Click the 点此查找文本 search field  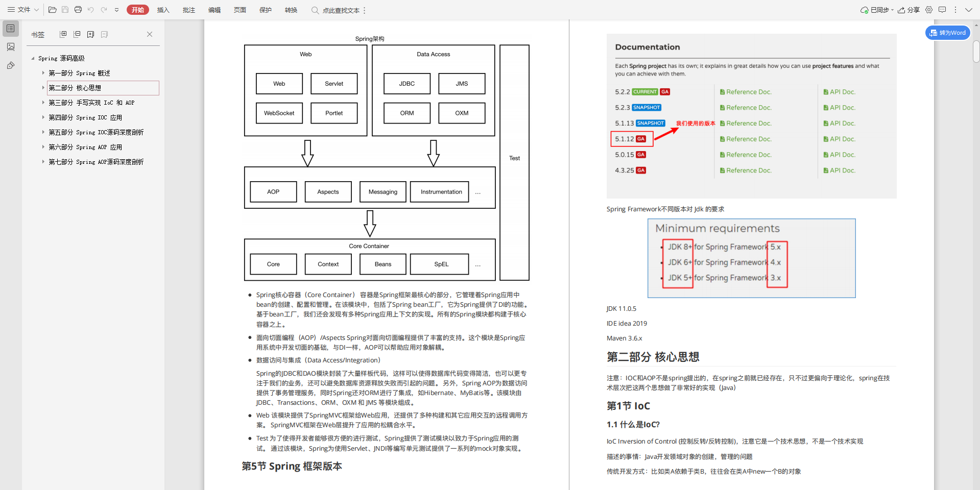[341, 10]
